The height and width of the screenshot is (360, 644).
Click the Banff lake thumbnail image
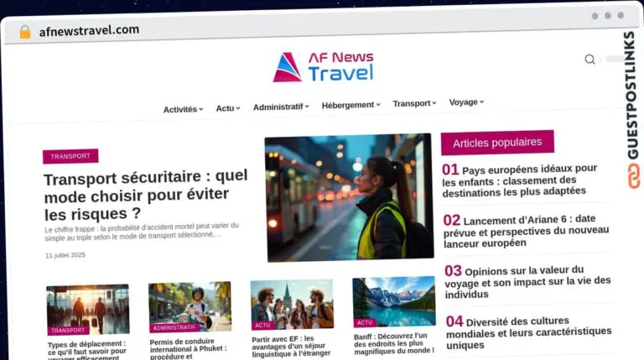point(394,301)
